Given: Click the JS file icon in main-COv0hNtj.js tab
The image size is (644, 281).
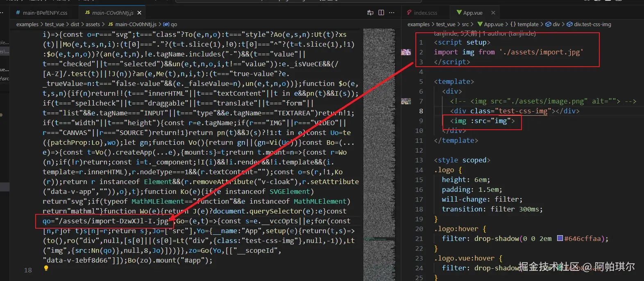Looking at the screenshot, I should point(87,13).
